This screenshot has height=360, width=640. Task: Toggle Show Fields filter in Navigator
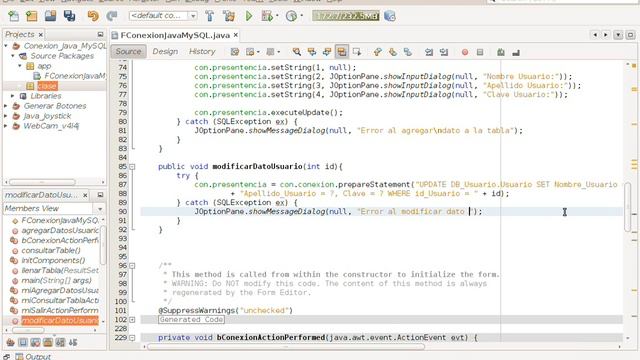coord(23,342)
